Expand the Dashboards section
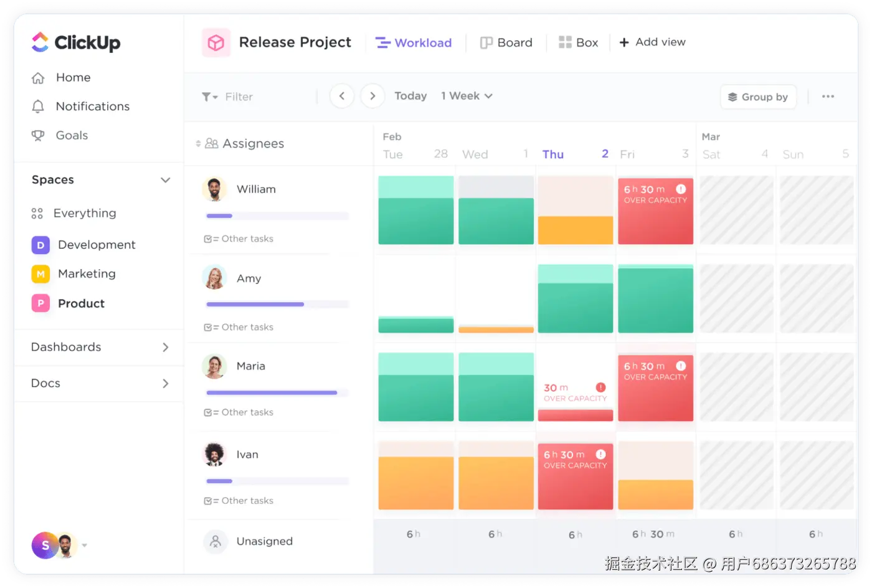872x588 pixels. [165, 347]
